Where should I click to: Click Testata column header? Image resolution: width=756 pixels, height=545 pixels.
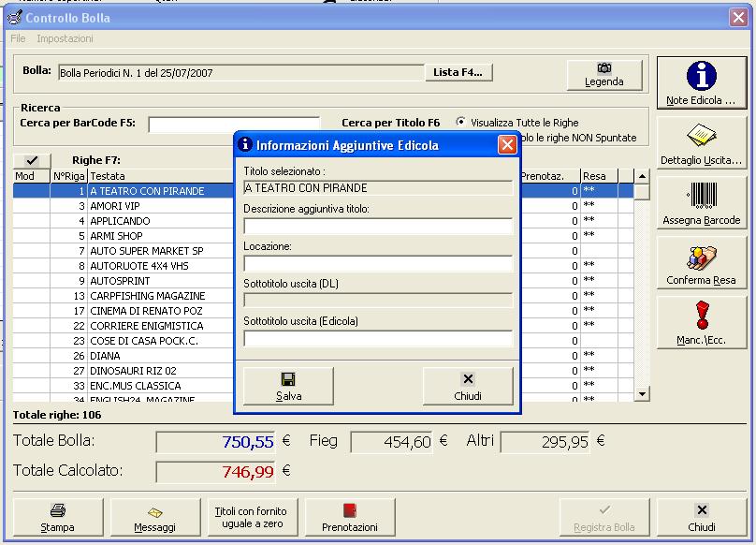(x=161, y=176)
